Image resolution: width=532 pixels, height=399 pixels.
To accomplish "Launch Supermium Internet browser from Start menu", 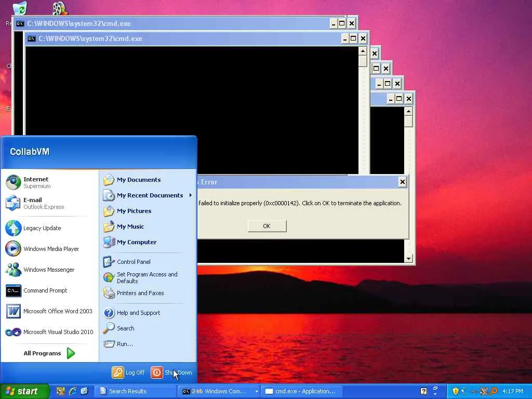I will pos(35,182).
